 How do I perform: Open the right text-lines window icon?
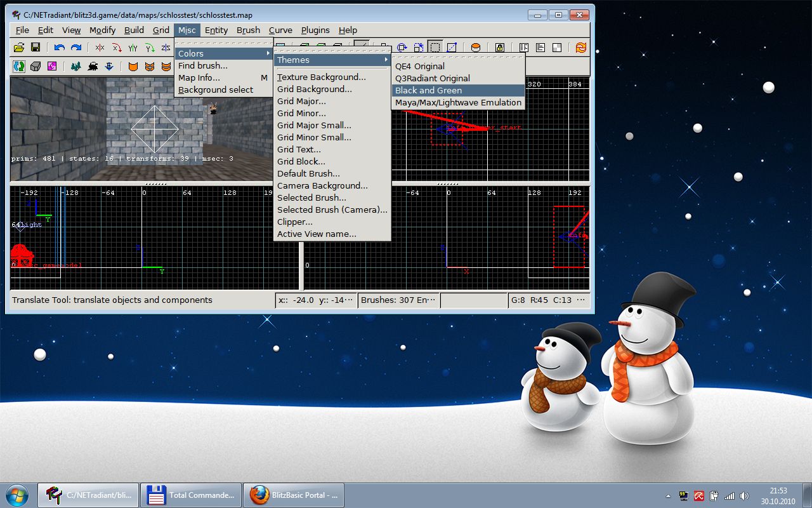click(540, 47)
